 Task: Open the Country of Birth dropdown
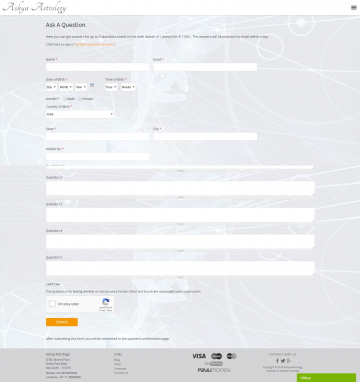(80, 114)
